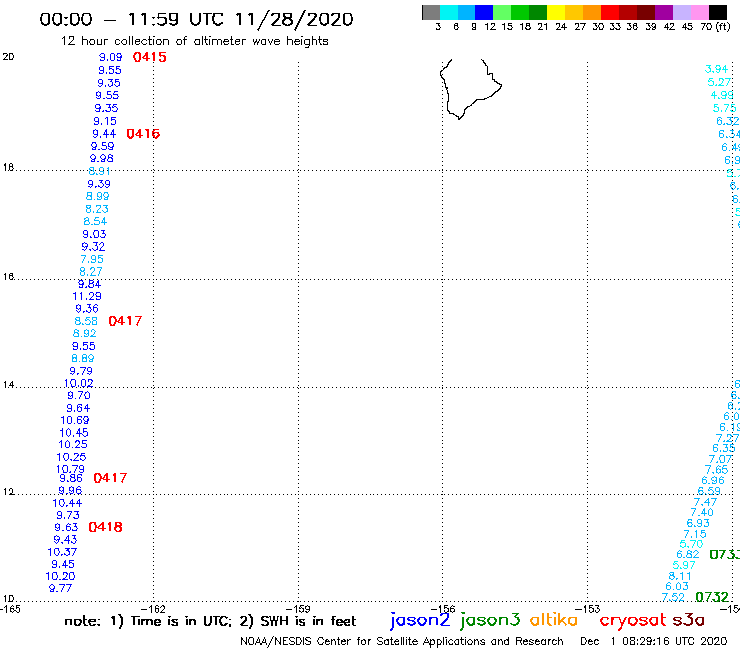Pick the purple 42 ft legend swatch
Viewport: 740px width, 650px height.
click(663, 12)
